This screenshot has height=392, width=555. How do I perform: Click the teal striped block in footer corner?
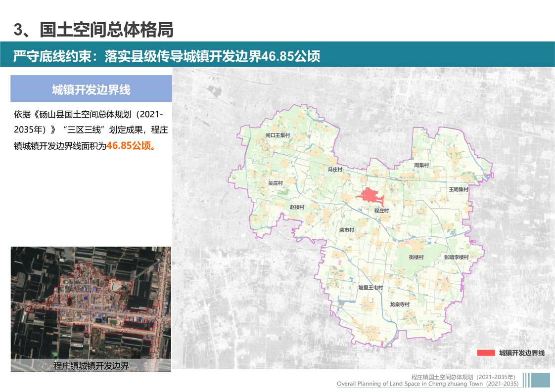[537, 380]
